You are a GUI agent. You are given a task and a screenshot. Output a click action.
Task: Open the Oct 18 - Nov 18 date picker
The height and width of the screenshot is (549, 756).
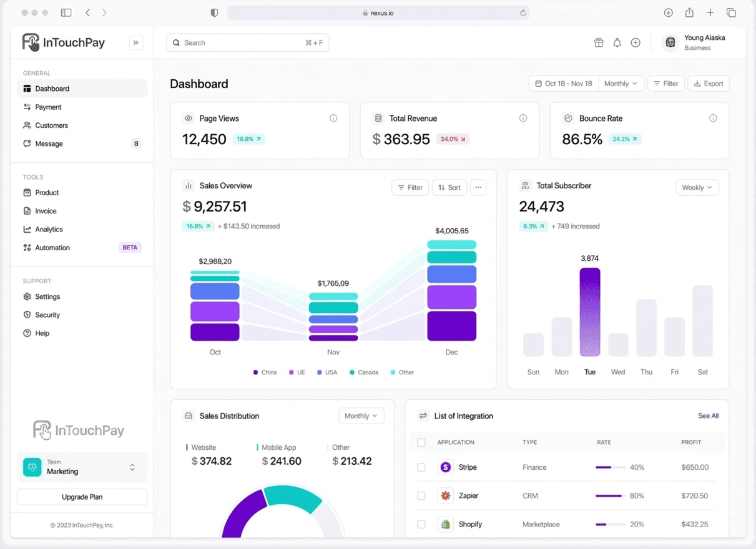[x=564, y=84]
